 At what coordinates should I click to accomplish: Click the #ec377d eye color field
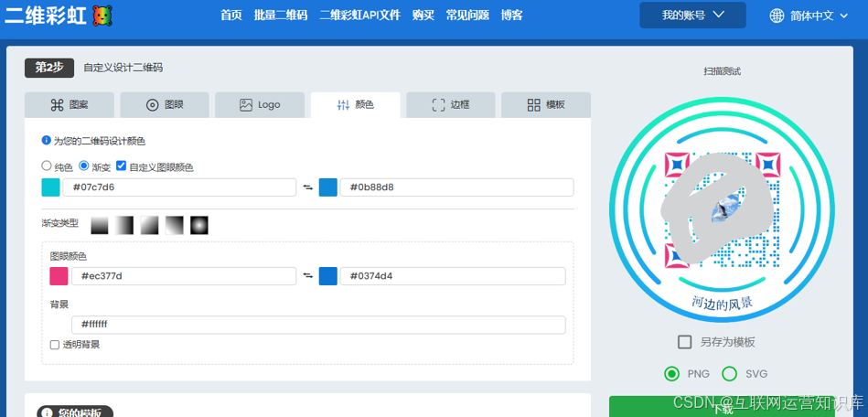point(184,276)
